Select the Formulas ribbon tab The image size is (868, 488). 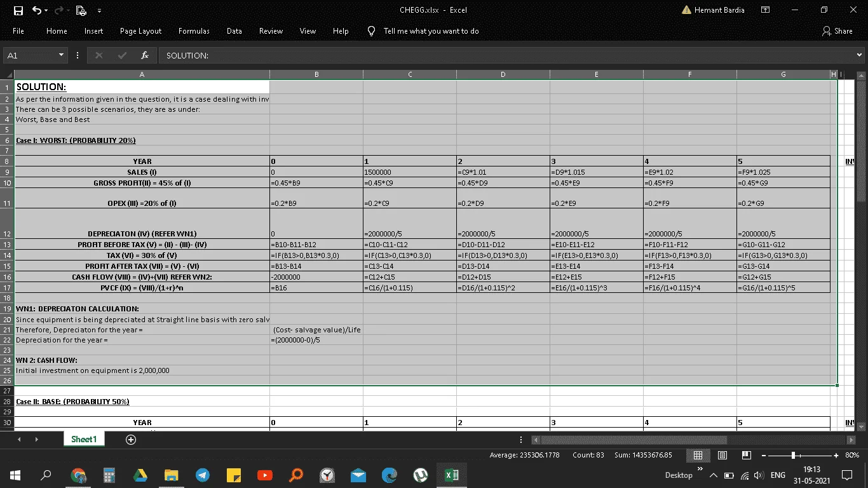coord(194,31)
